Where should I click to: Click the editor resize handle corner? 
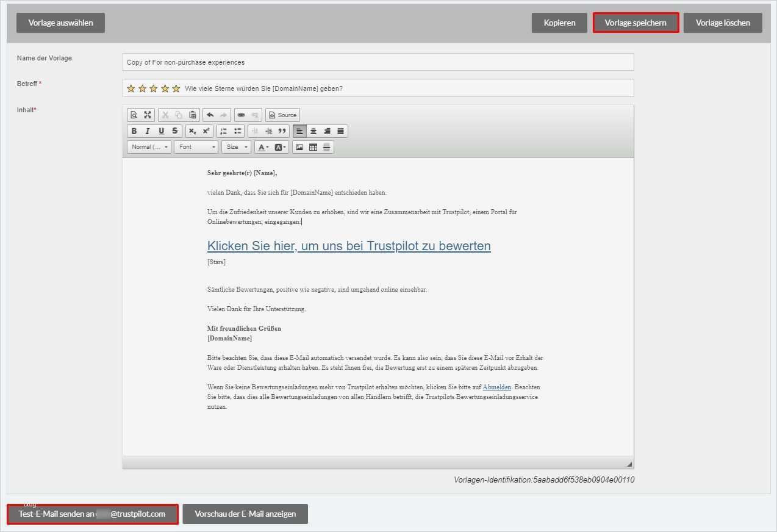(x=629, y=464)
